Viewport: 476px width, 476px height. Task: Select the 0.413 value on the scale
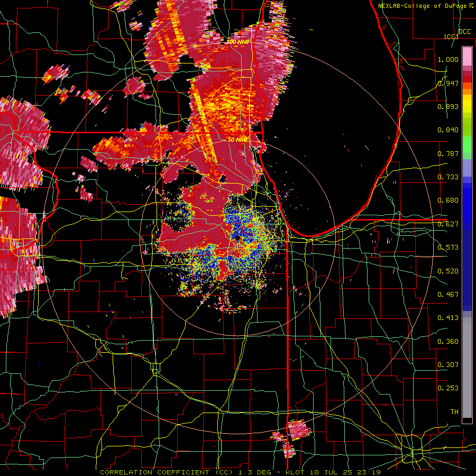(448, 318)
